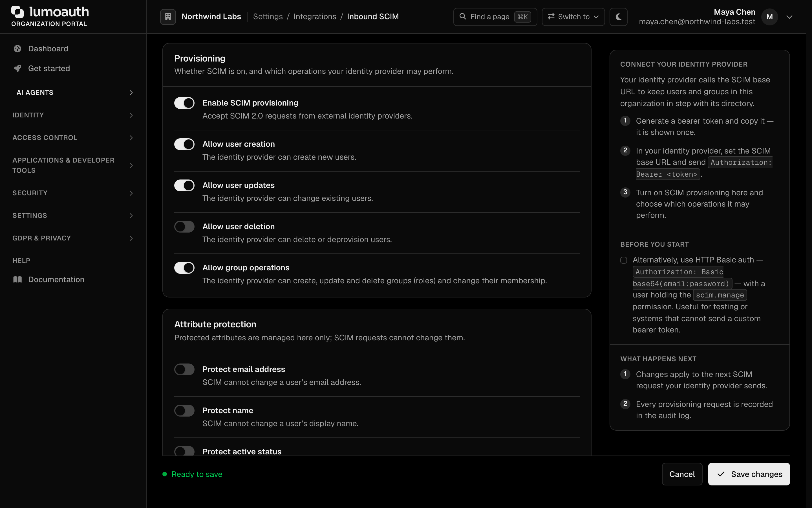Open the Switch to dropdown
Screen dimensions: 812x508
pyautogui.click(x=573, y=17)
